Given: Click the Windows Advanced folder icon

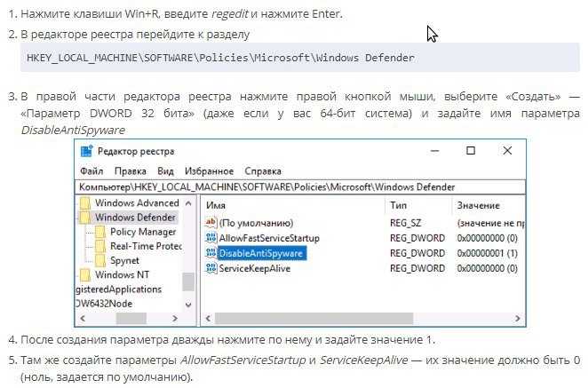Looking at the screenshot, I should [x=85, y=203].
